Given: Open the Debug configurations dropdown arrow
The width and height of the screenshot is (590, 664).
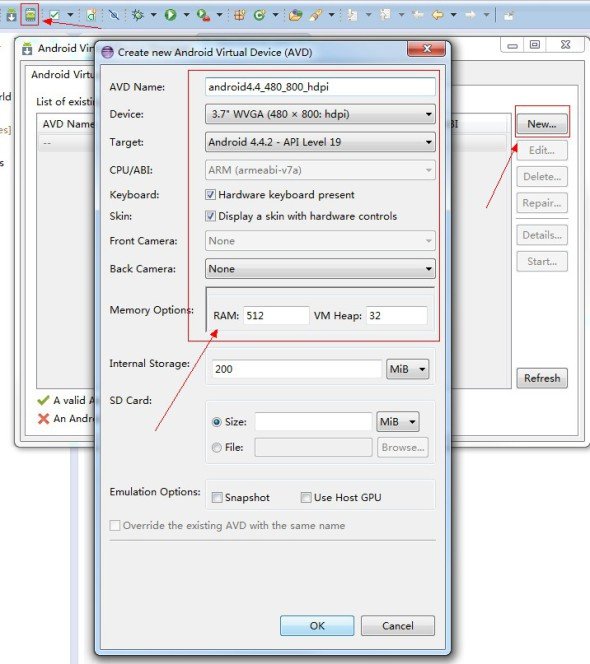Looking at the screenshot, I should click(153, 15).
